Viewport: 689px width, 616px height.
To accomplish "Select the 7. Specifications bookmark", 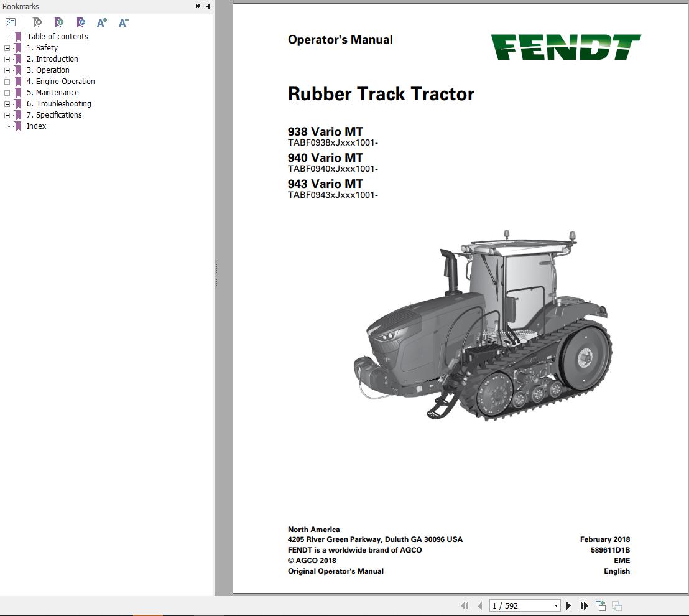I will 54,114.
